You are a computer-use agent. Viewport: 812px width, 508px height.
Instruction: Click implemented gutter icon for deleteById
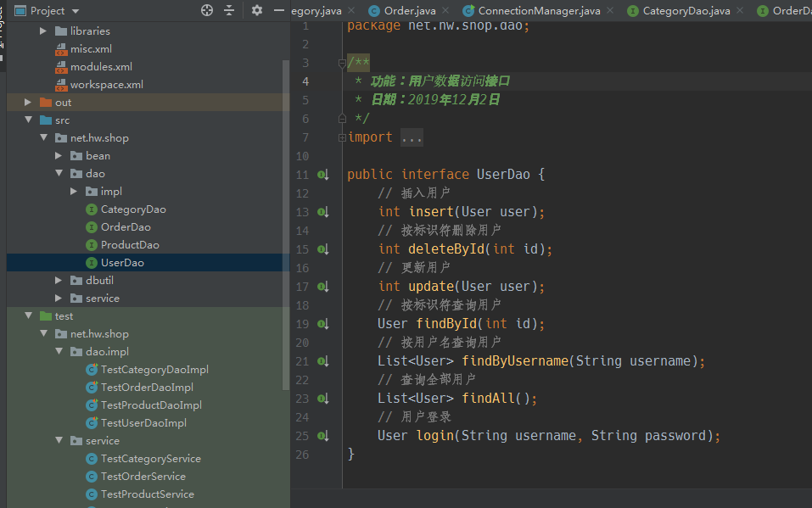[322, 249]
